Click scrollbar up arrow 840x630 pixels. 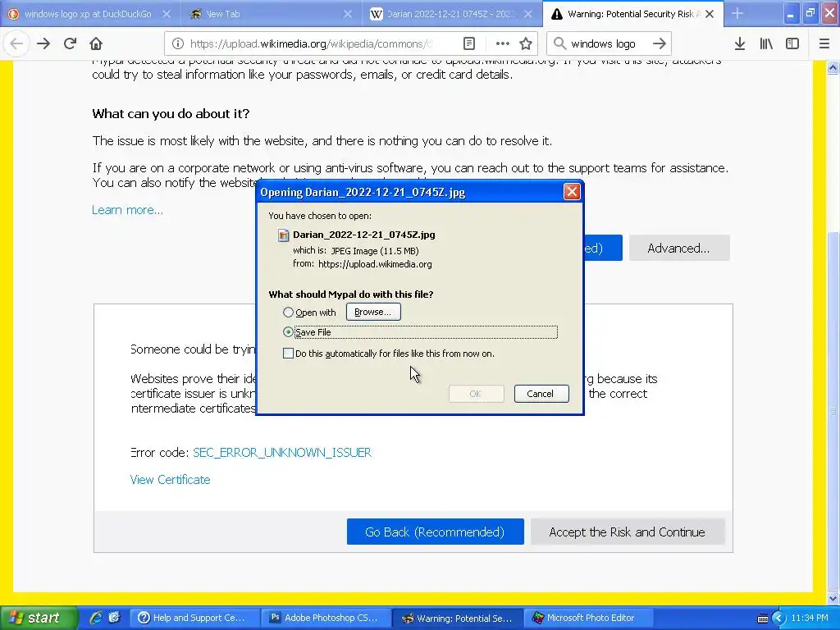(x=833, y=67)
